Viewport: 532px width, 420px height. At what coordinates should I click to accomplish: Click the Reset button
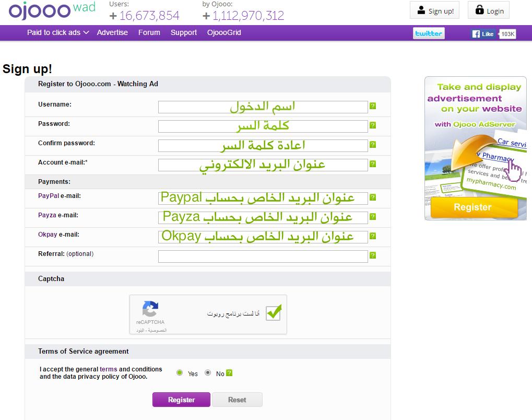(237, 400)
